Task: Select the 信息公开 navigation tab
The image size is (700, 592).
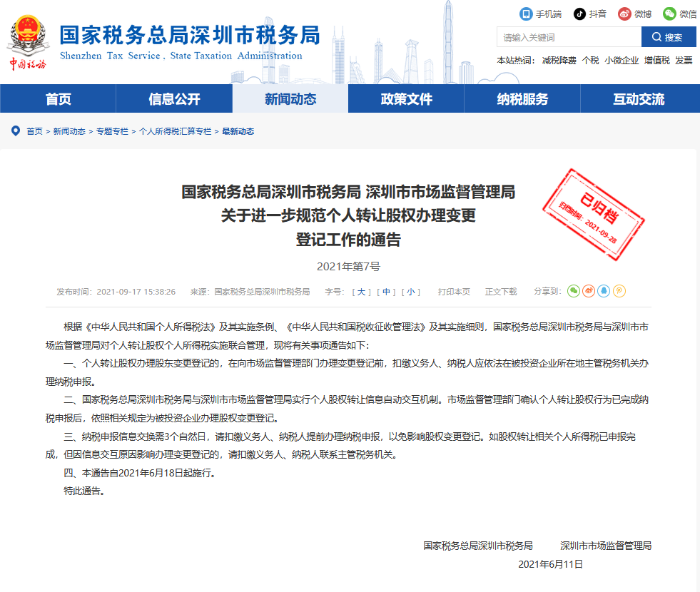Action: pyautogui.click(x=173, y=98)
